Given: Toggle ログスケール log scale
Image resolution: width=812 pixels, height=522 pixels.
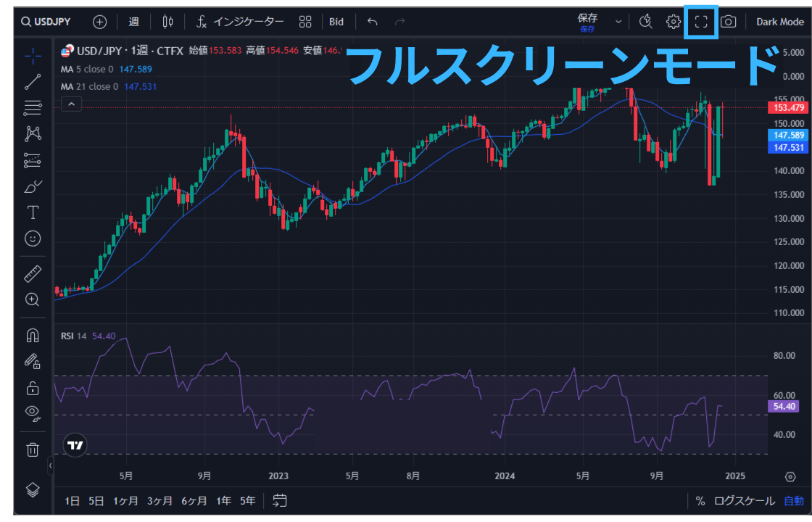Looking at the screenshot, I should pos(744,501).
